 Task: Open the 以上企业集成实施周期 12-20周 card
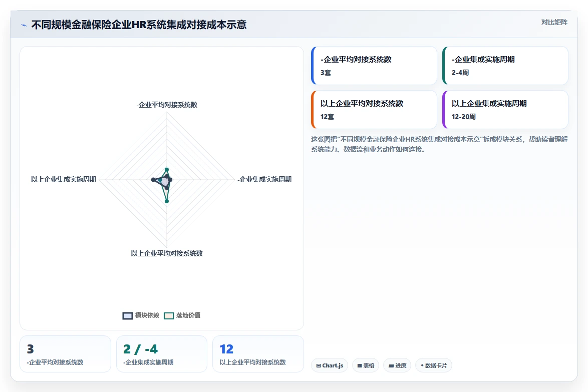point(505,110)
